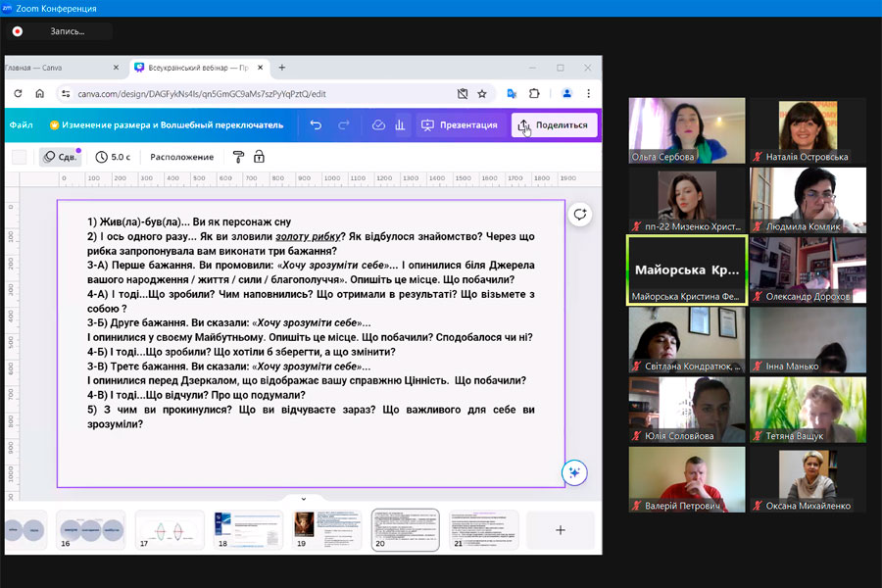Click the Canva magic assistant sparkle button

point(574,472)
